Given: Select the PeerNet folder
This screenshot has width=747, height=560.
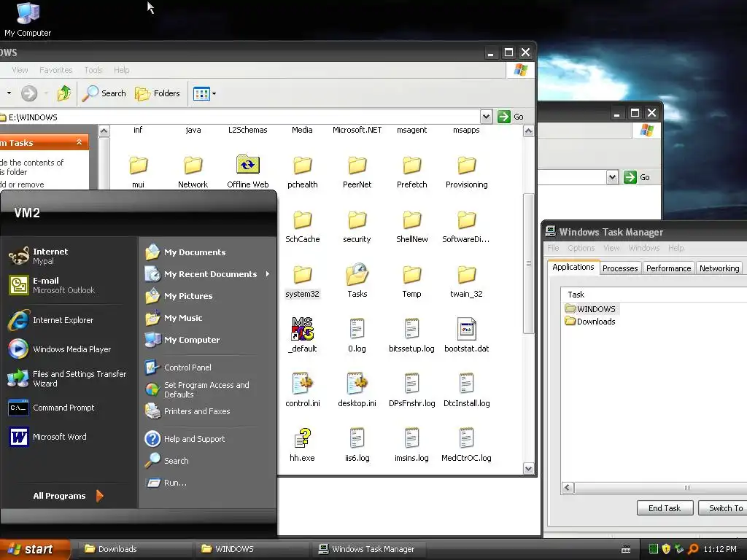Looking at the screenshot, I should [x=357, y=171].
